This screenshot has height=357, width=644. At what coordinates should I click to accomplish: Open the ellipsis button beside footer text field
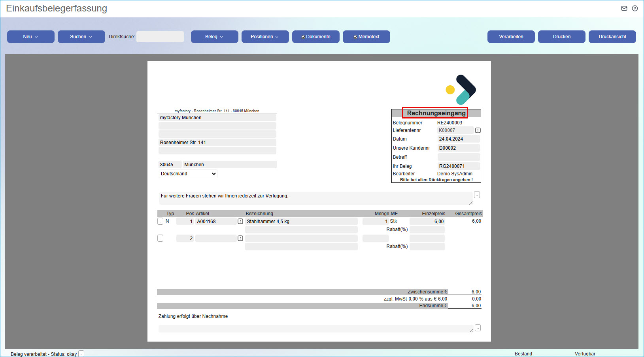(478, 328)
